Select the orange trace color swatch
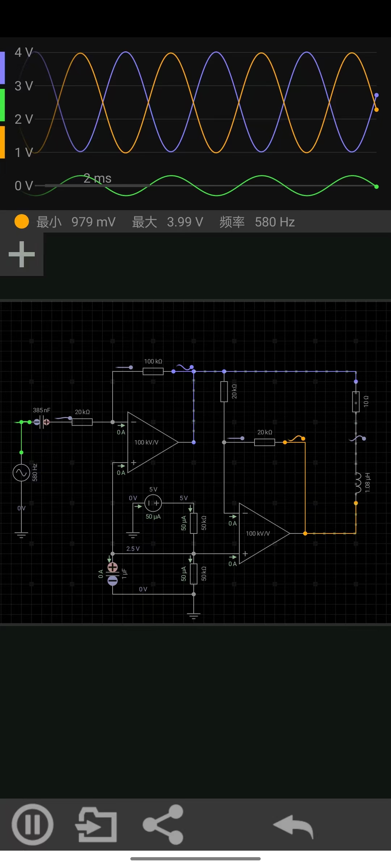The height and width of the screenshot is (868, 391). pyautogui.click(x=2, y=142)
